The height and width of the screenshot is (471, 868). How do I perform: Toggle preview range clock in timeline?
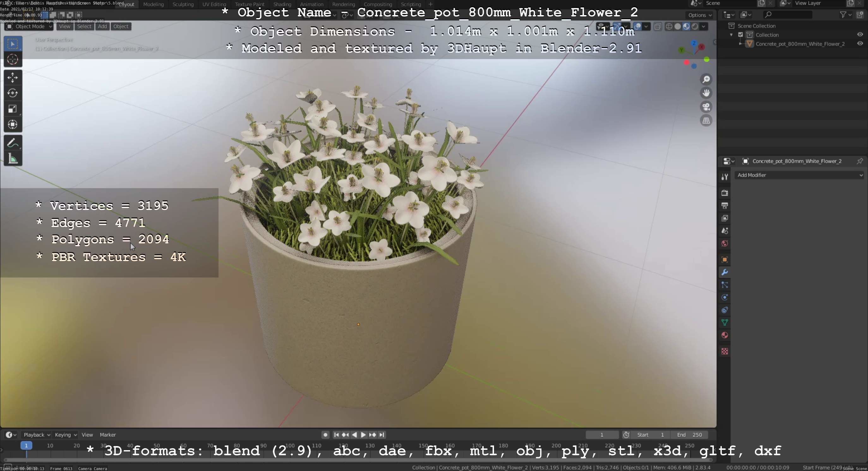click(x=626, y=435)
